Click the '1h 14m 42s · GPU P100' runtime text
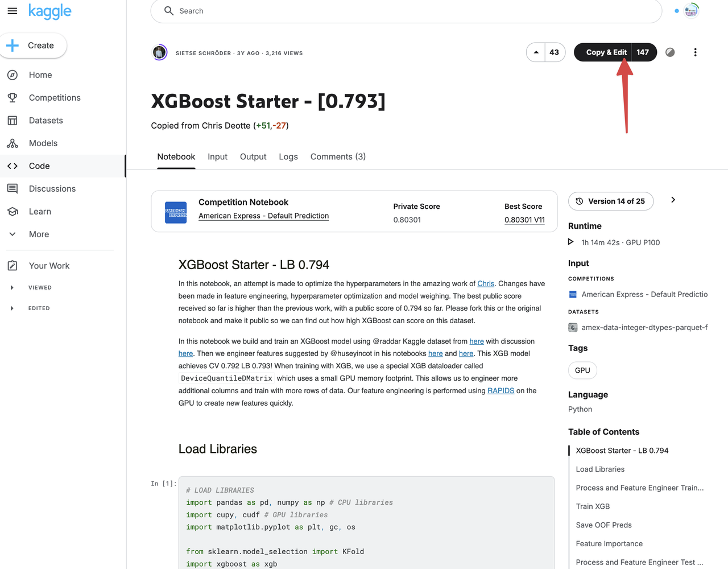 tap(621, 243)
